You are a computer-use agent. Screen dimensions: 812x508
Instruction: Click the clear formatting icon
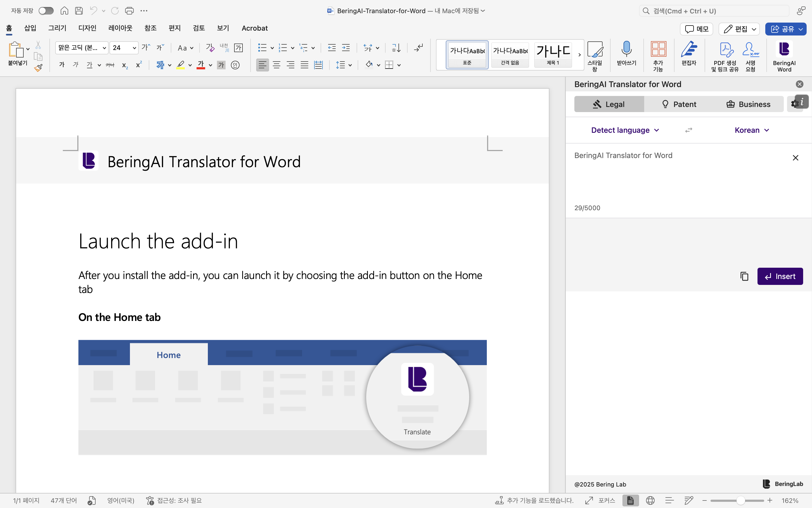pos(210,48)
